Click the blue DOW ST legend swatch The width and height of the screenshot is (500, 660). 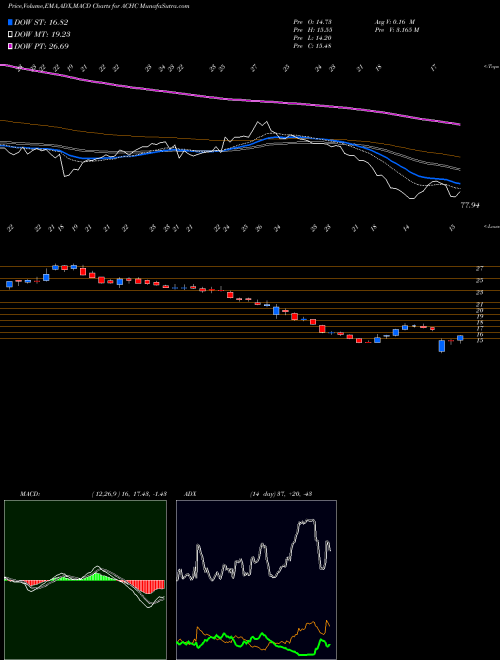[x=10, y=22]
